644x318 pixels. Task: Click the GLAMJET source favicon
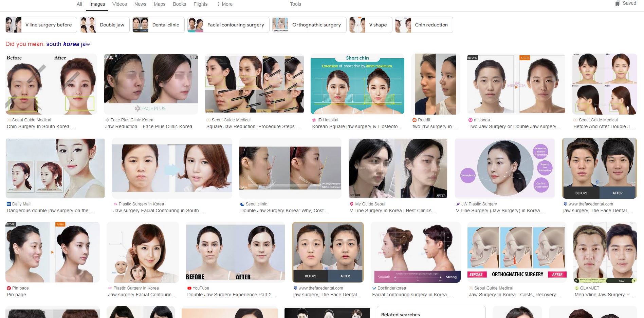pos(577,288)
